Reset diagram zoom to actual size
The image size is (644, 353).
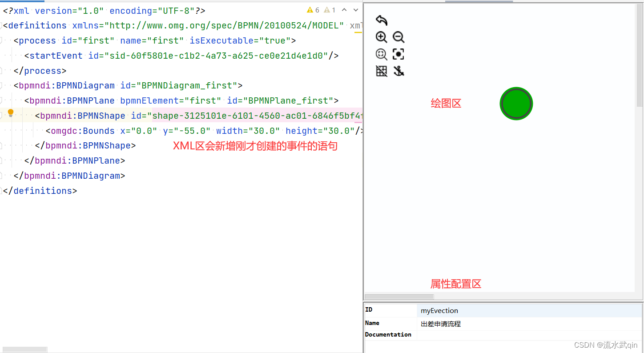point(382,54)
